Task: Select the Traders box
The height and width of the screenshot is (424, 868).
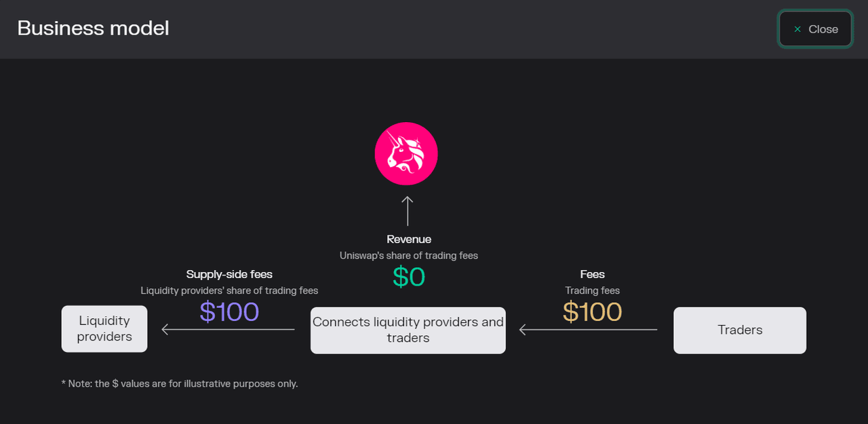Action: point(740,330)
